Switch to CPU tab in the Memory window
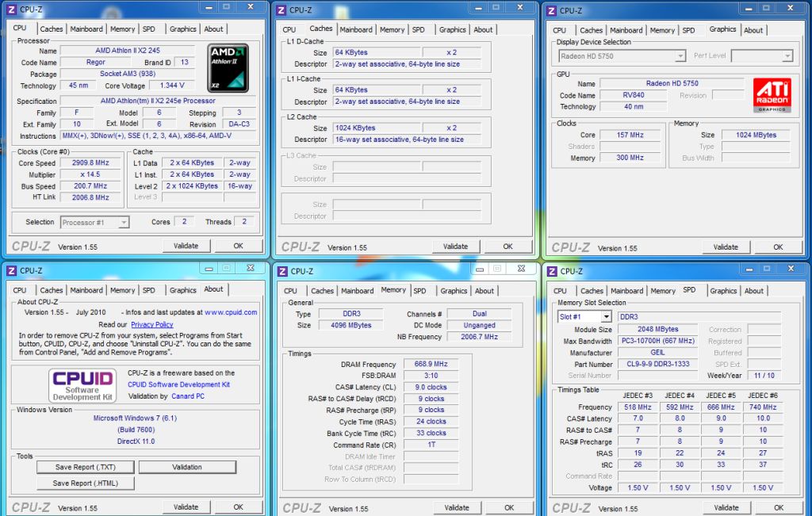The height and width of the screenshot is (516, 812). [290, 291]
